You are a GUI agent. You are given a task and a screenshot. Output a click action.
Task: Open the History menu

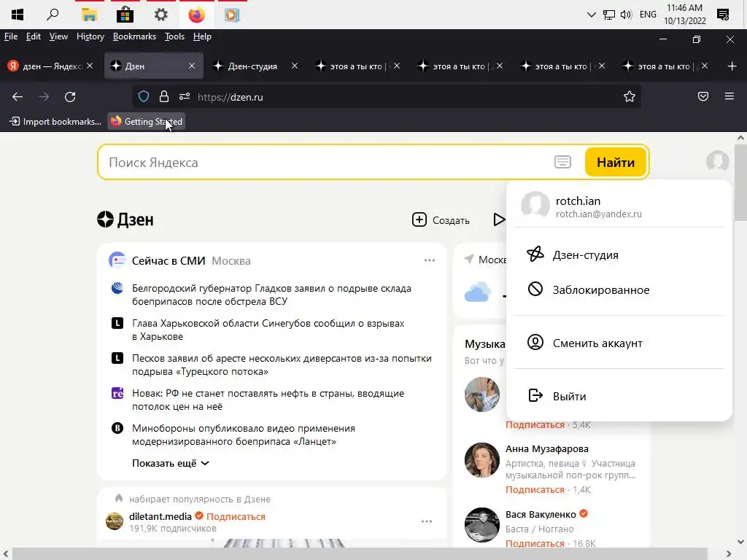[x=90, y=36]
